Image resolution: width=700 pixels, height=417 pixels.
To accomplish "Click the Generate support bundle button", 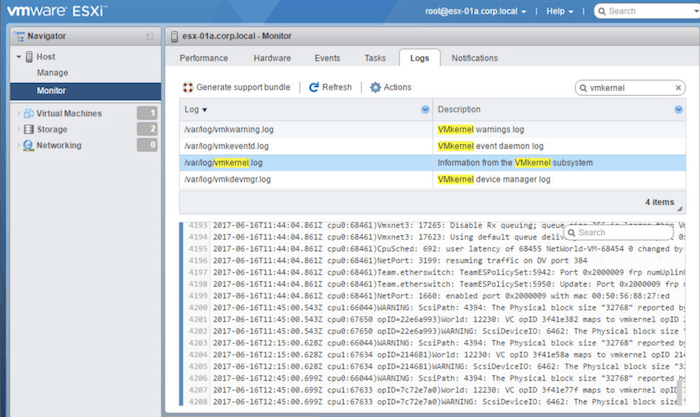I will pos(237,88).
